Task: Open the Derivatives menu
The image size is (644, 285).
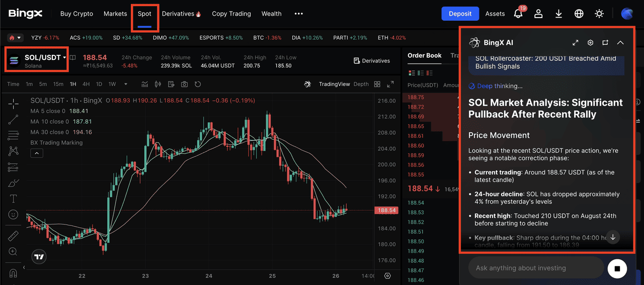Action: (x=182, y=14)
